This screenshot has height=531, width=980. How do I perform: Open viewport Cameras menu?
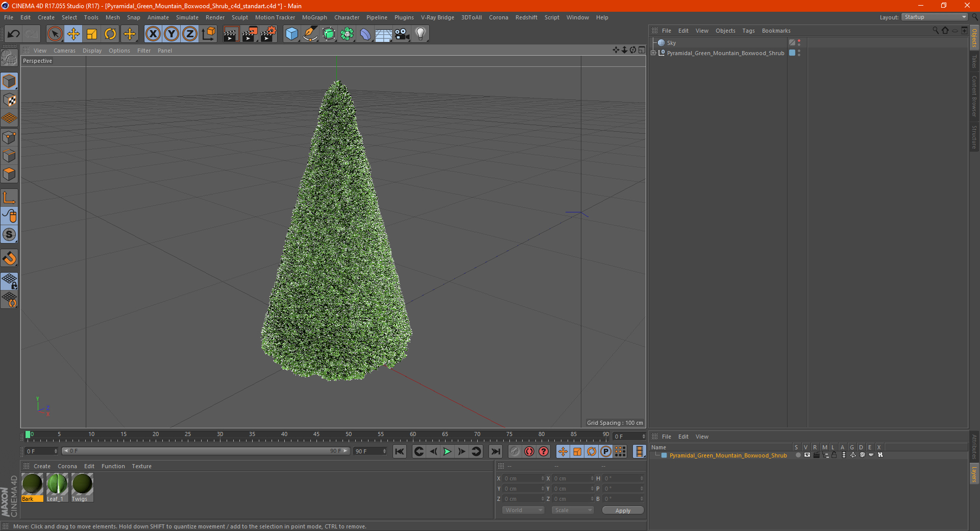pyautogui.click(x=64, y=51)
